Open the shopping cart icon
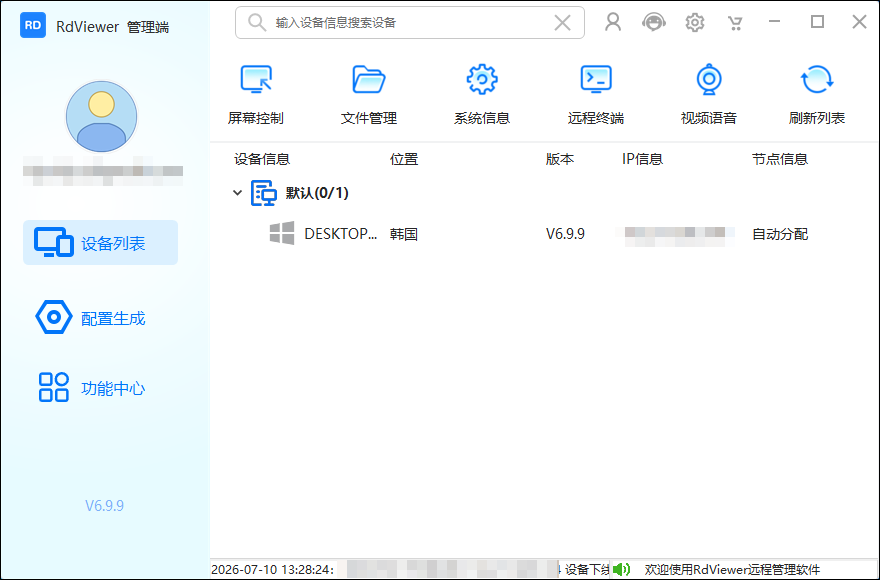The height and width of the screenshot is (580, 880). (x=735, y=23)
